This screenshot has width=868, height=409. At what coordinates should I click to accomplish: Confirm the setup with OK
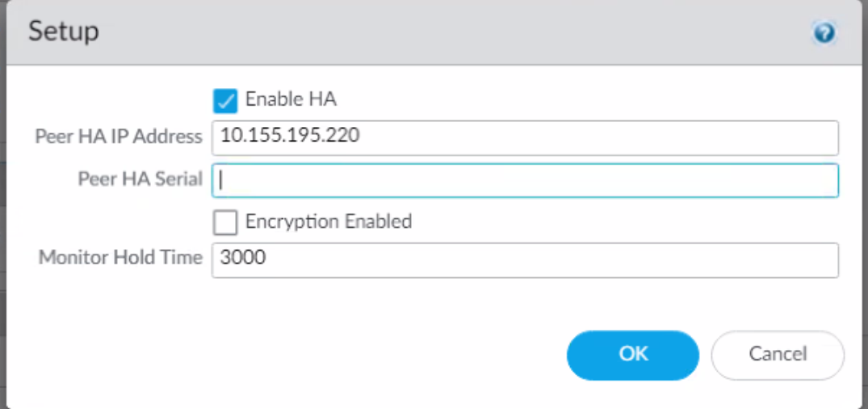coord(632,354)
